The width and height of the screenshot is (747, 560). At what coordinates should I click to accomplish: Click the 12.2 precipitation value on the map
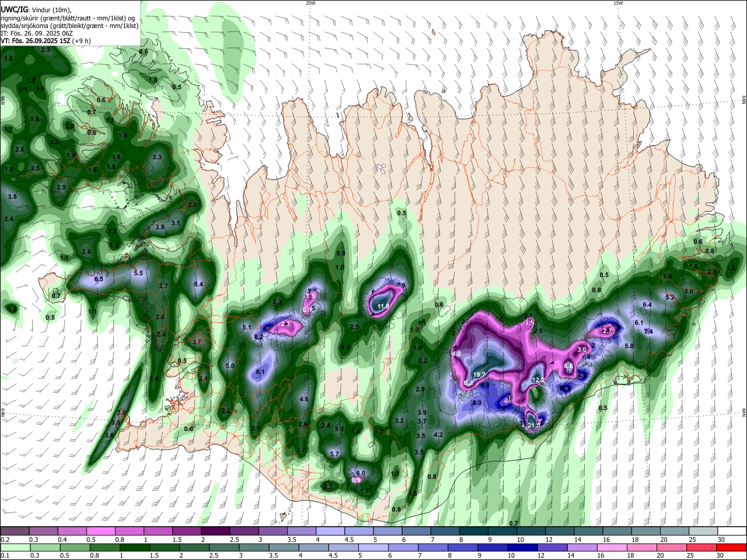click(x=538, y=380)
